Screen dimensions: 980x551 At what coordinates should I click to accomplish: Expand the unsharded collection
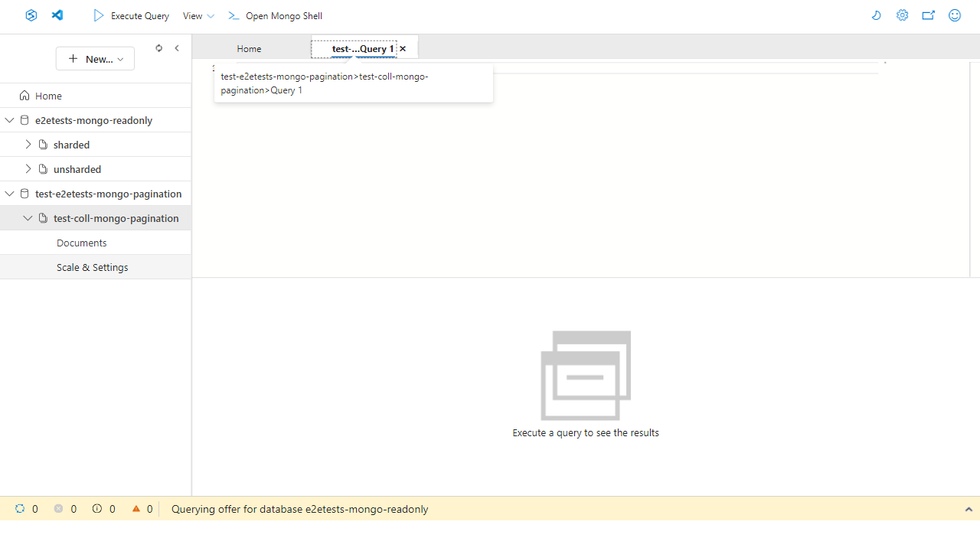(28, 169)
